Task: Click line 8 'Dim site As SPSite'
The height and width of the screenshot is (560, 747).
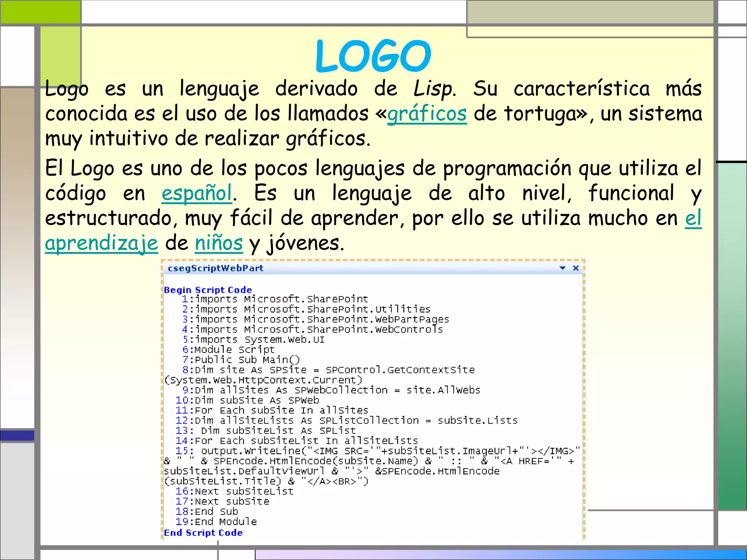Action: coord(328,370)
